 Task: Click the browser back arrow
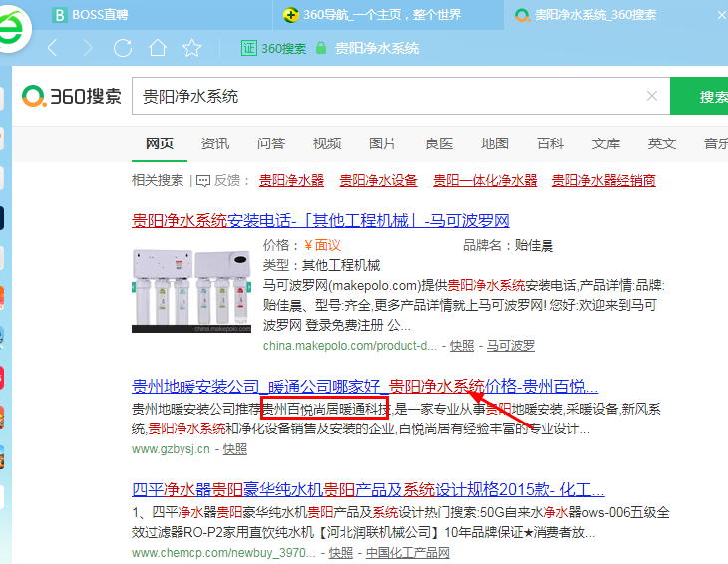click(53, 47)
